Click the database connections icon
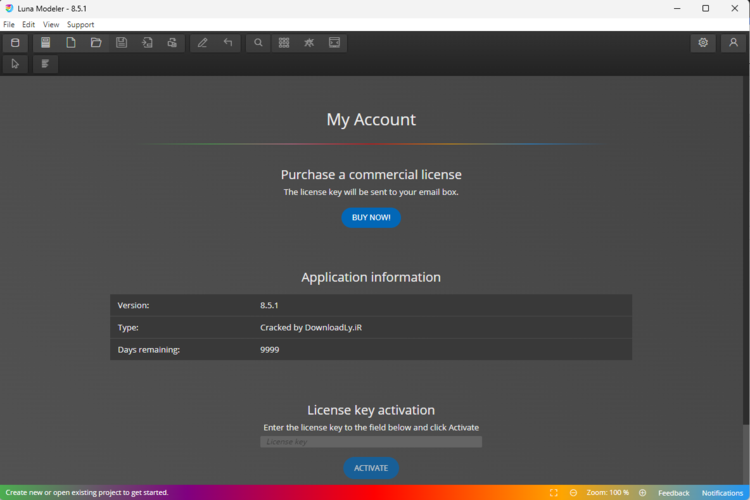Viewport: 750px width, 500px height. click(14, 43)
